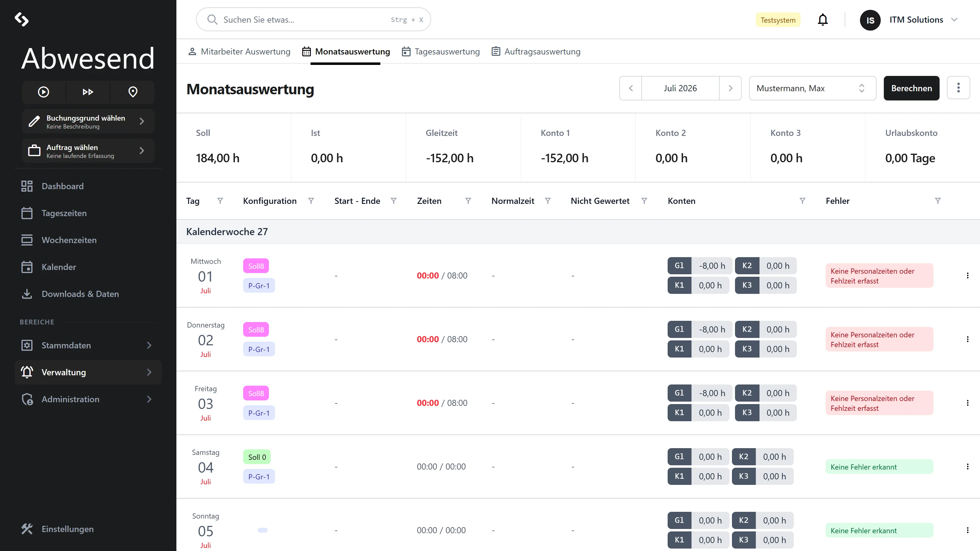Click P-Gr-1 tag on Donnerstag 02
980x551 pixels.
click(259, 349)
